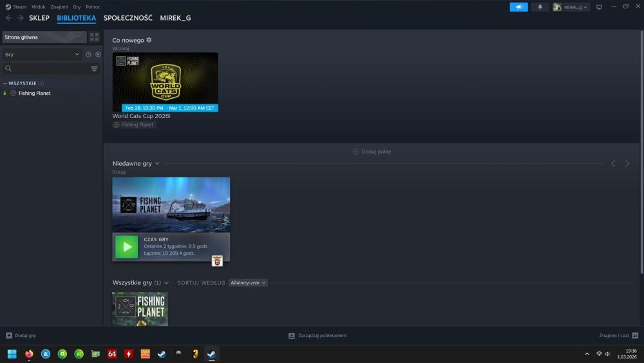
Task: Open Co nowego settings gear
Action: click(149, 40)
